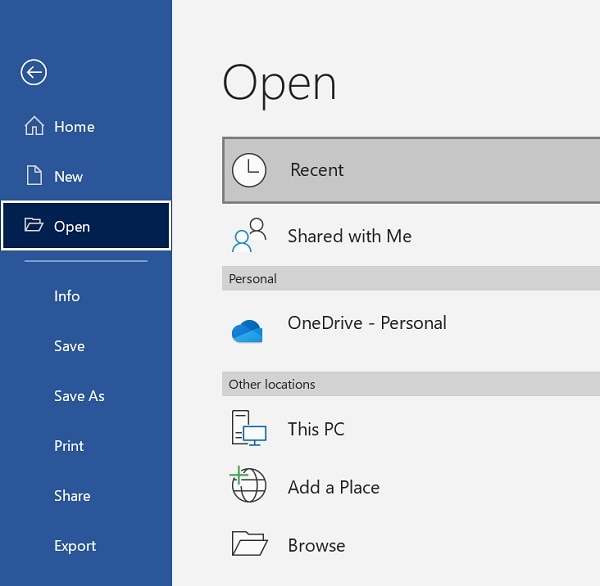Click the Add a Place label

coord(334,487)
